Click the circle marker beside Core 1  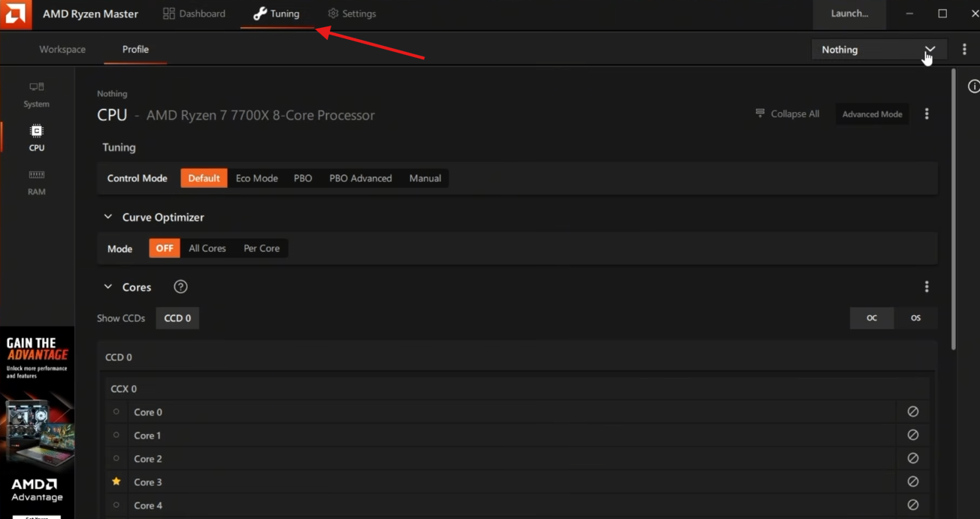[x=116, y=435]
